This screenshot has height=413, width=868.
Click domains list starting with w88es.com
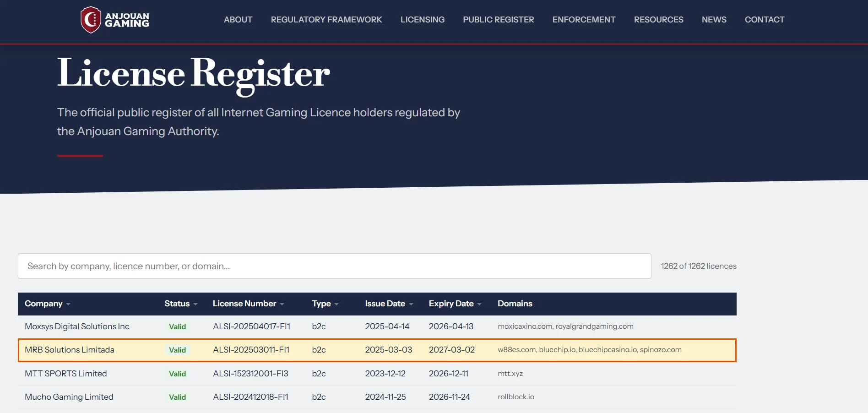[590, 350]
